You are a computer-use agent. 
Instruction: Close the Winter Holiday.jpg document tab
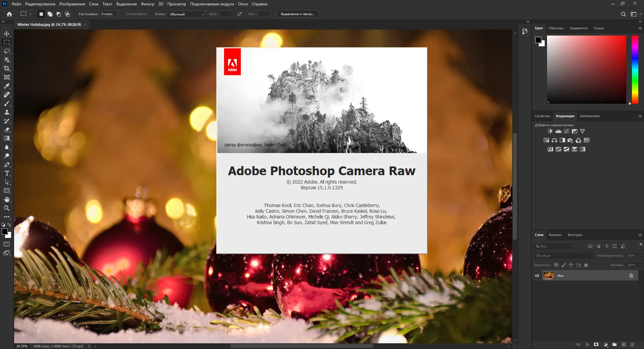(85, 24)
